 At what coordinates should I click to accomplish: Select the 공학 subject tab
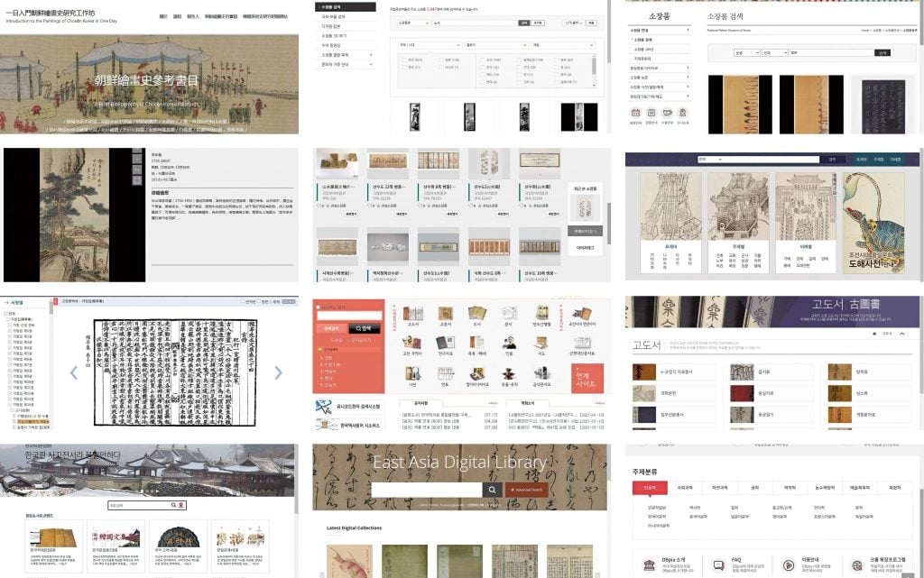click(755, 487)
